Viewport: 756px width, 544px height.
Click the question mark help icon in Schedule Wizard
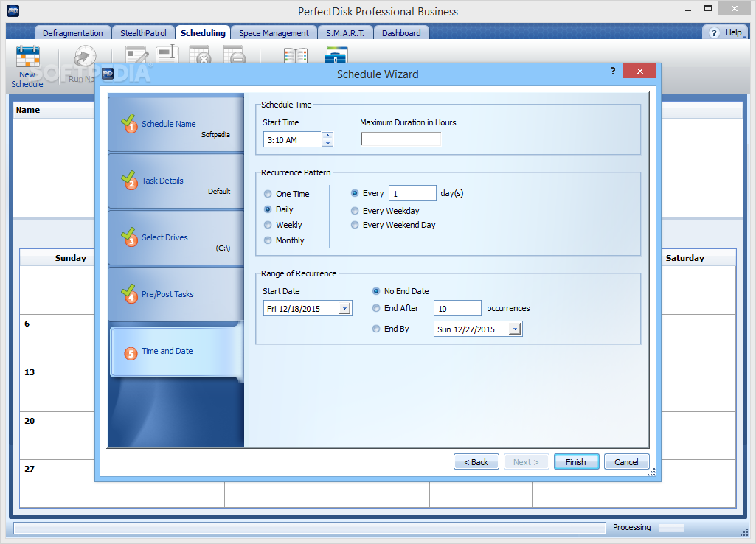613,71
